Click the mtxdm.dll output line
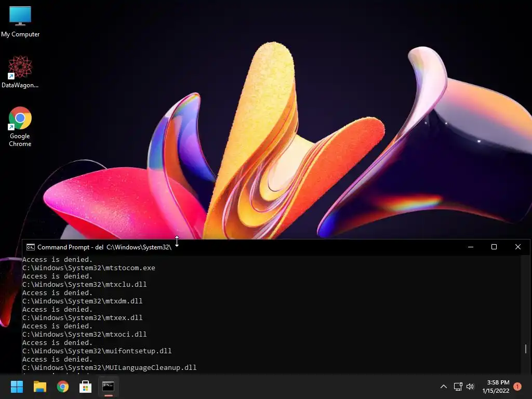The height and width of the screenshot is (399, 532). 83,301
